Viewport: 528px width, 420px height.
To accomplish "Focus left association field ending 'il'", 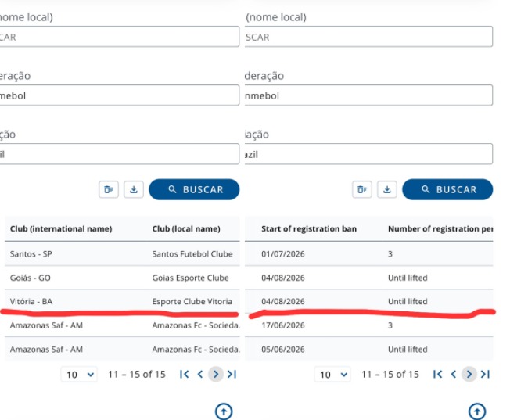I will tap(119, 154).
